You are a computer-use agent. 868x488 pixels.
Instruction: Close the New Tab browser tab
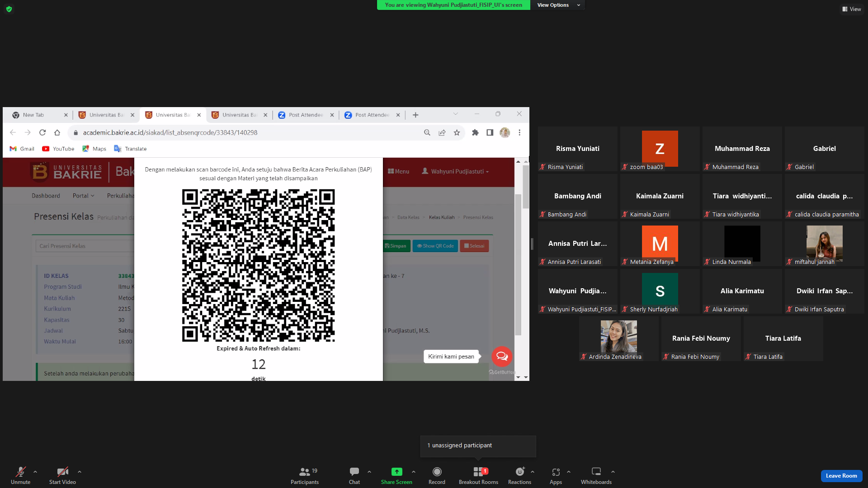pos(66,115)
